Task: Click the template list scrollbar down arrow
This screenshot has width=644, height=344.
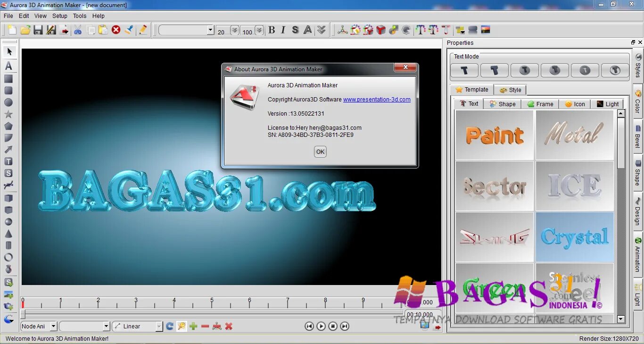Action: tap(621, 319)
